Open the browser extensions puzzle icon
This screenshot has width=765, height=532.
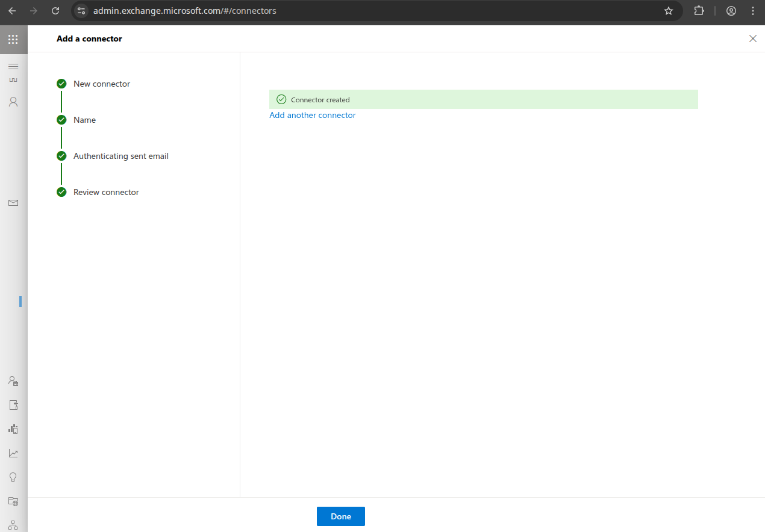click(x=699, y=11)
